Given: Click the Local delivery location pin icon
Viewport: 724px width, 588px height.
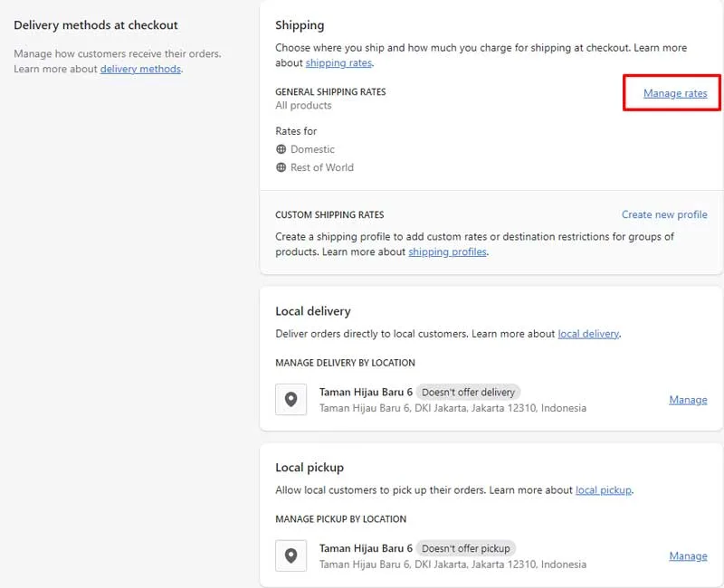Looking at the screenshot, I should pos(291,399).
